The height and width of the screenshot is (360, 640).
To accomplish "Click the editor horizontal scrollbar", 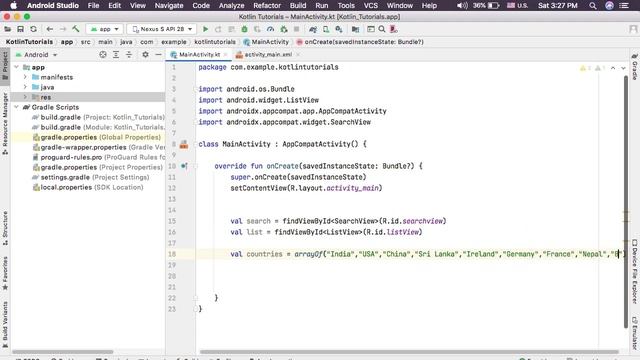I will coord(409,352).
